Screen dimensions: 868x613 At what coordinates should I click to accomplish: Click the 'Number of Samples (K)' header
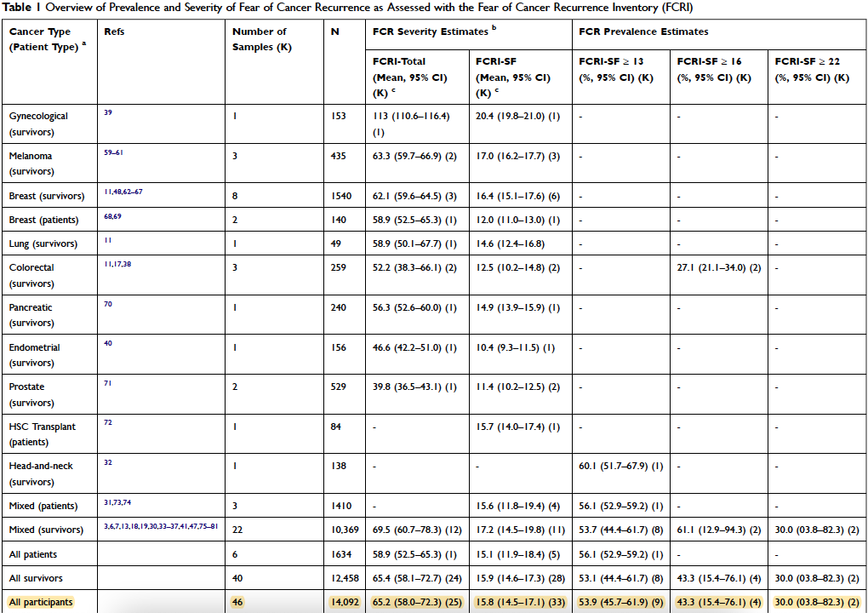pyautogui.click(x=261, y=39)
